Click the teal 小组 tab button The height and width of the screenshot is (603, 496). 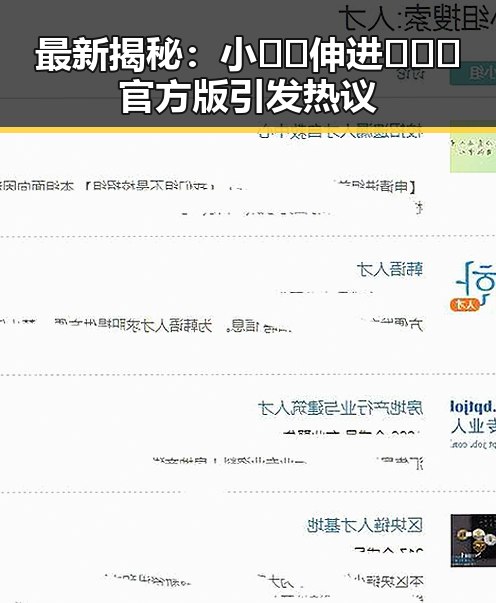tap(473, 74)
